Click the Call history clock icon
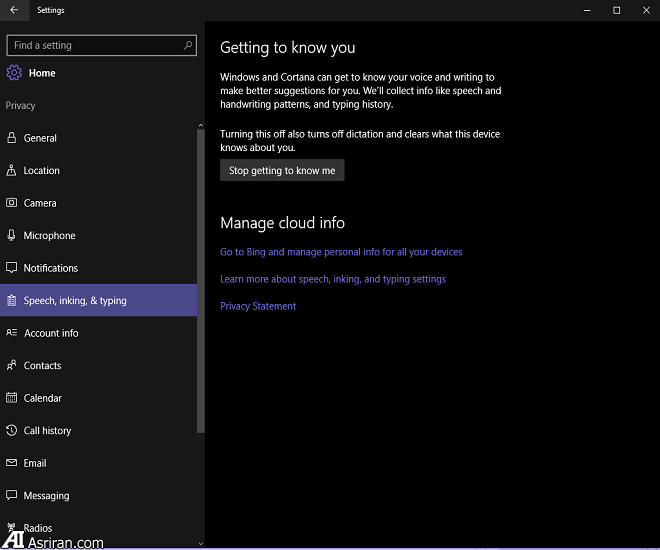 pyautogui.click(x=12, y=431)
